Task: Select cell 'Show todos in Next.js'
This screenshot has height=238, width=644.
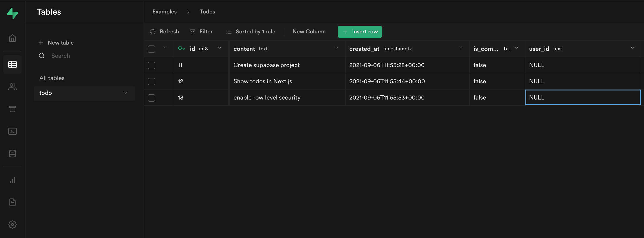Action: [x=287, y=81]
